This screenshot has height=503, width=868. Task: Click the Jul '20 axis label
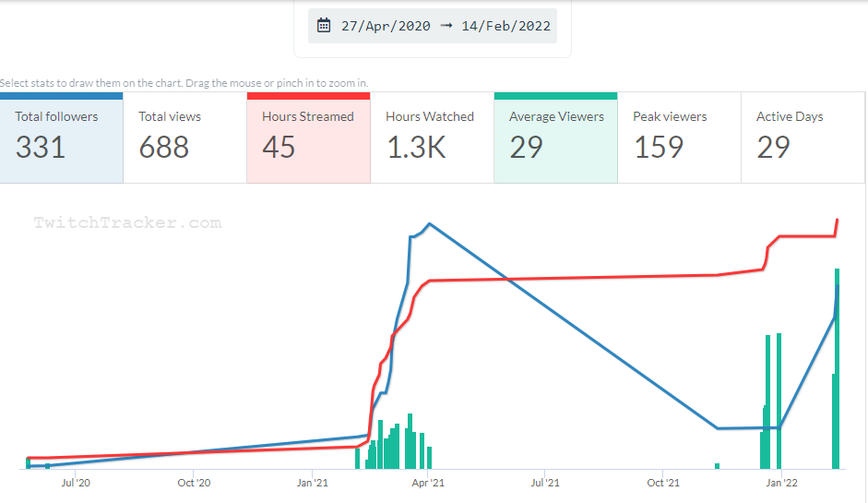coord(75,482)
